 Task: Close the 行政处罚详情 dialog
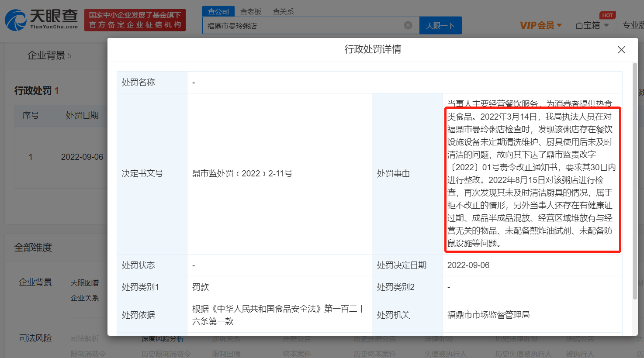[621, 50]
